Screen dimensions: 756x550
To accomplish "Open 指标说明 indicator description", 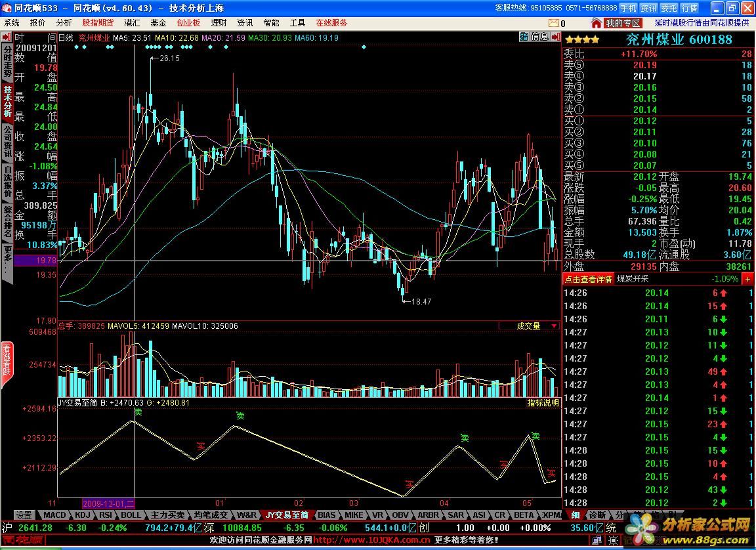I will (543, 402).
